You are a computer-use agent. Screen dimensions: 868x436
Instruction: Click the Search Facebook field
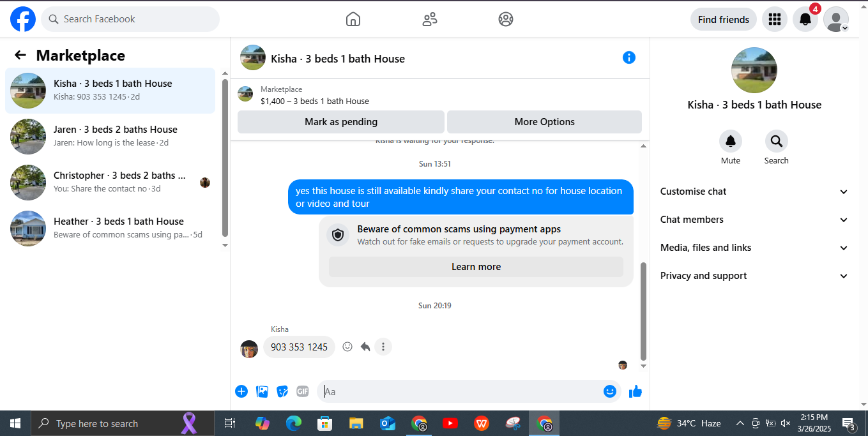pyautogui.click(x=130, y=19)
